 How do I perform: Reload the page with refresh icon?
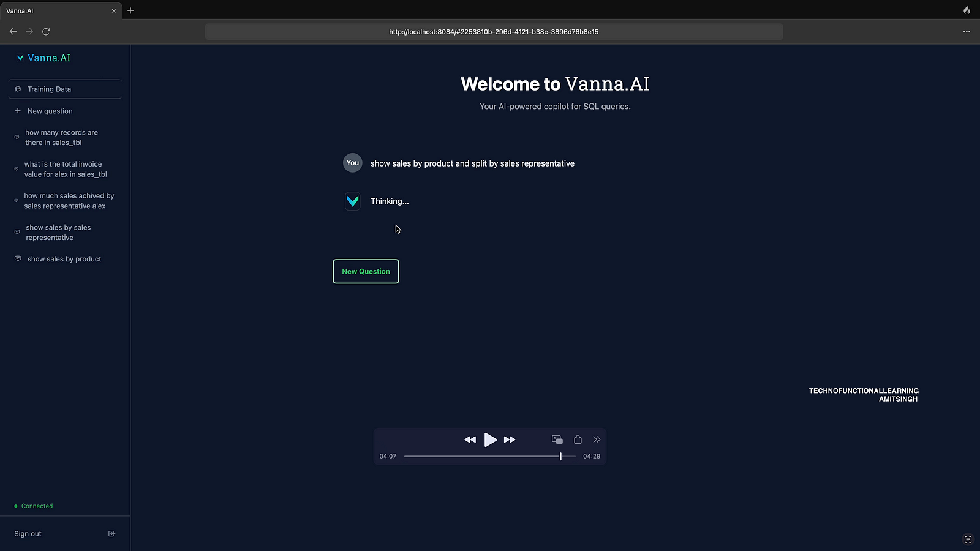(x=46, y=31)
